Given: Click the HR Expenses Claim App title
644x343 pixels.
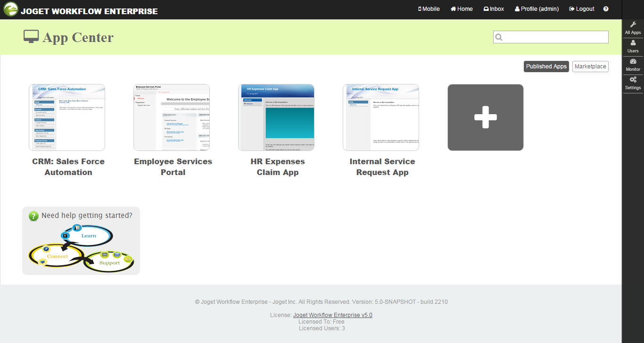Looking at the screenshot, I should tap(278, 167).
